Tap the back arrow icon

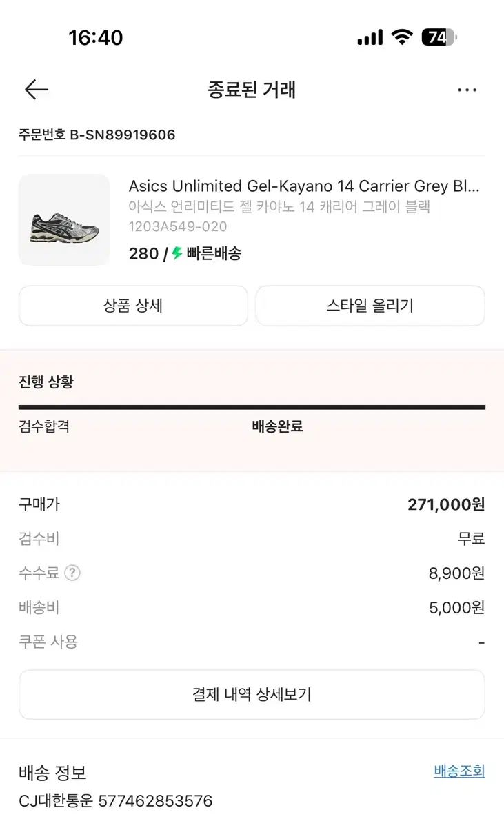pyautogui.click(x=37, y=90)
